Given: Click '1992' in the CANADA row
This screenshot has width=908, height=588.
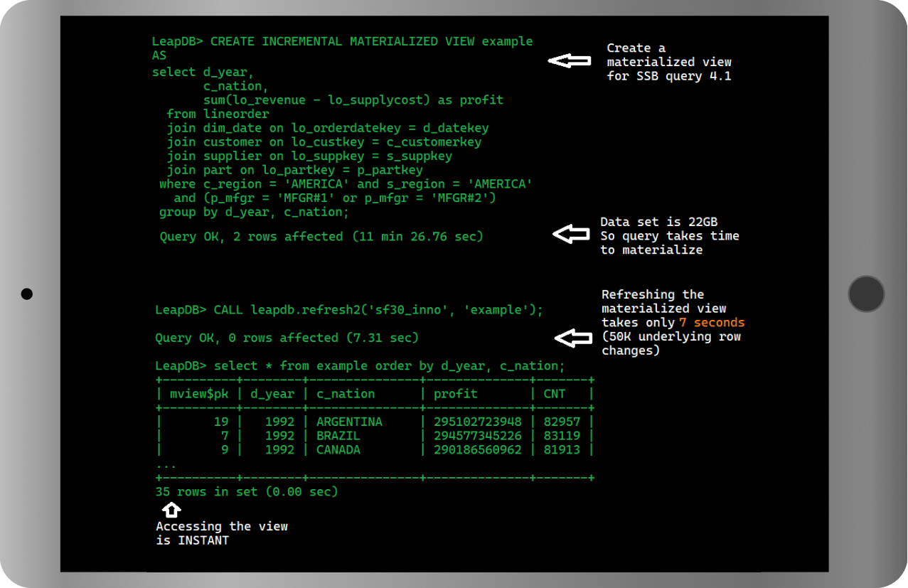Looking at the screenshot, I should click(x=279, y=449).
